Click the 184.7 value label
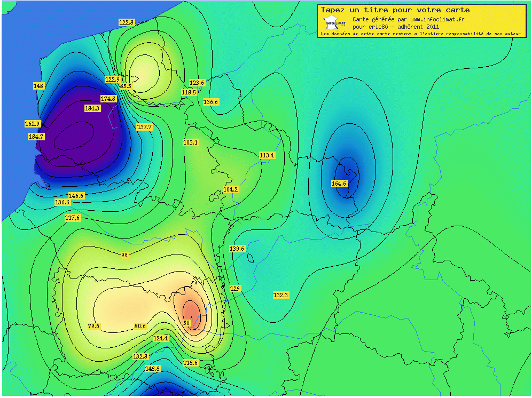The height and width of the screenshot is (398, 532). click(36, 137)
